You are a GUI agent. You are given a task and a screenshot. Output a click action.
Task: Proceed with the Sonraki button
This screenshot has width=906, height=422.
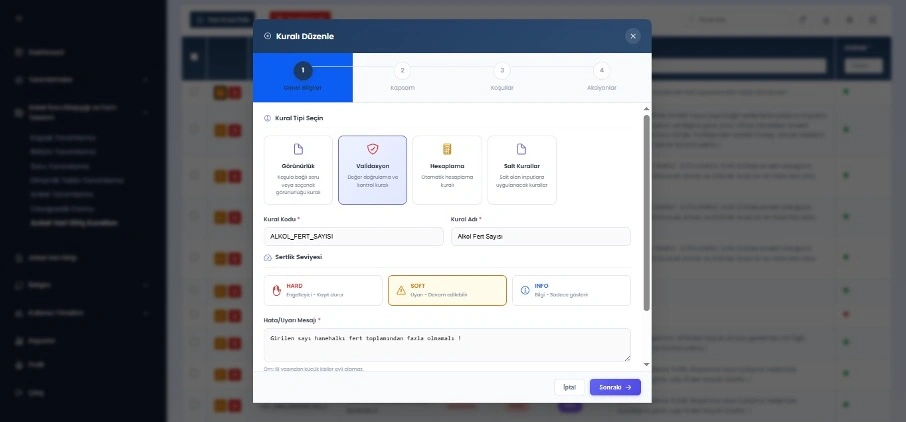coord(615,387)
